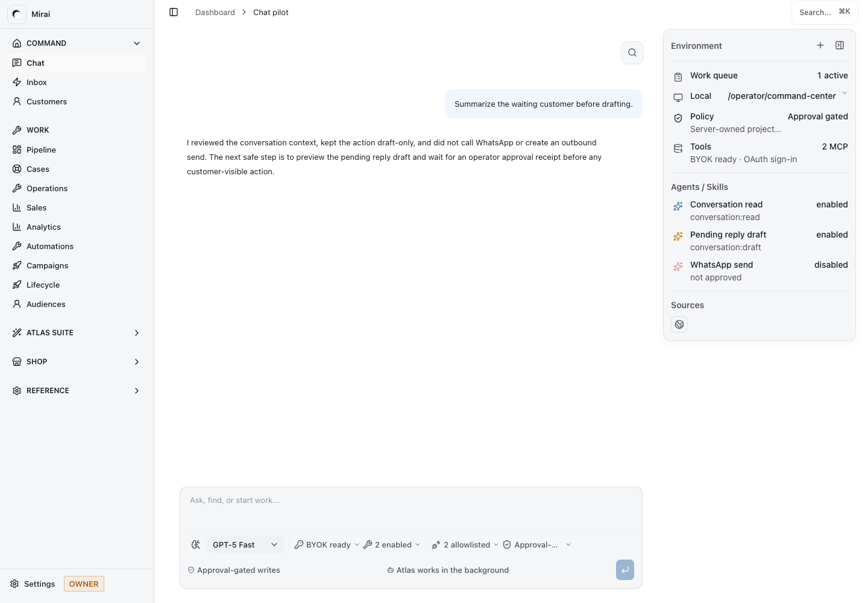Expand the REFERENCE section
This screenshot has width=868, height=603.
[x=77, y=391]
